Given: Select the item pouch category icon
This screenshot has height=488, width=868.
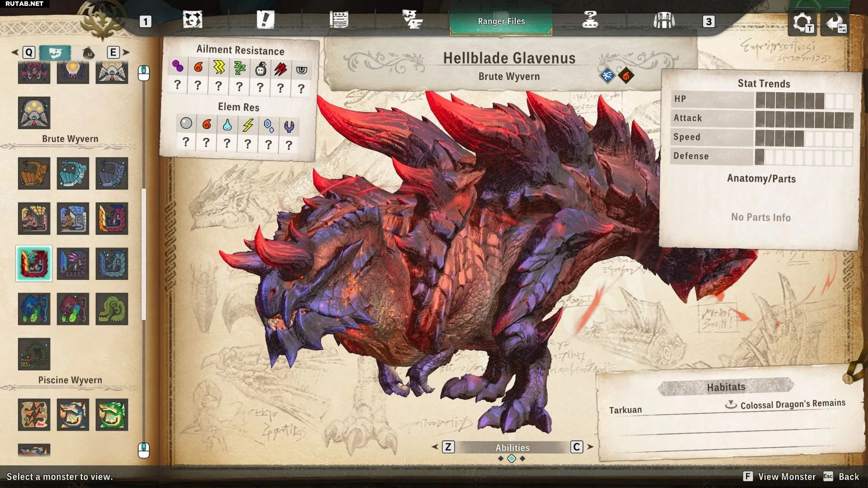Looking at the screenshot, I should (89, 53).
